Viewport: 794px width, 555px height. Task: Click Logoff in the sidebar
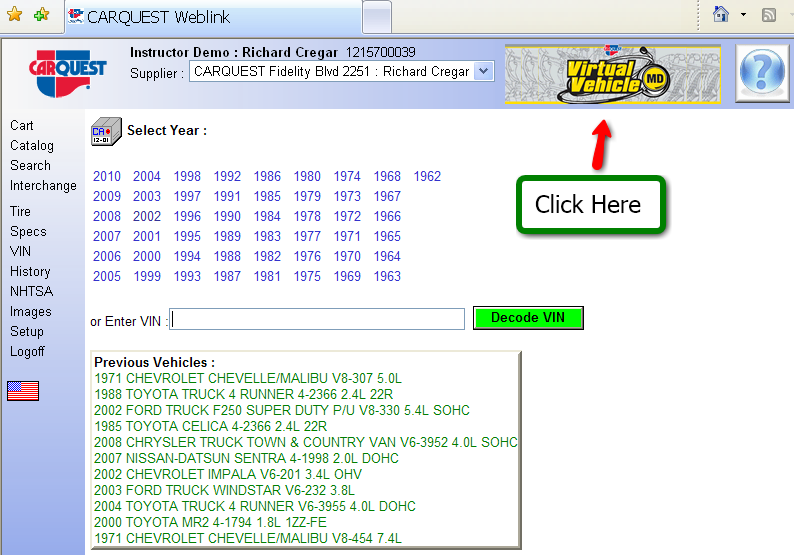[27, 351]
